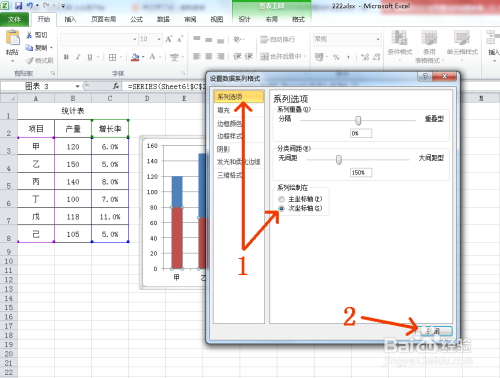
Task: Open the File tab
Action: tap(14, 19)
